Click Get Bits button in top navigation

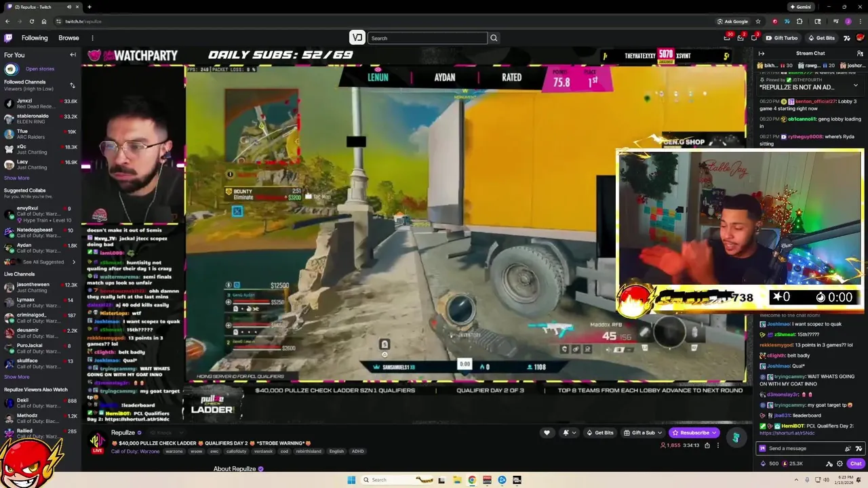click(821, 38)
